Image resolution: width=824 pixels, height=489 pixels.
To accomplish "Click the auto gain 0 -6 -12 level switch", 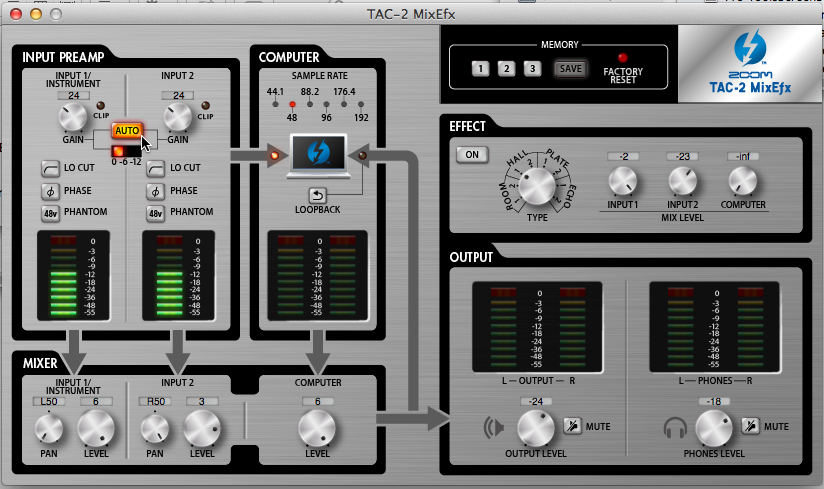I will 126,151.
